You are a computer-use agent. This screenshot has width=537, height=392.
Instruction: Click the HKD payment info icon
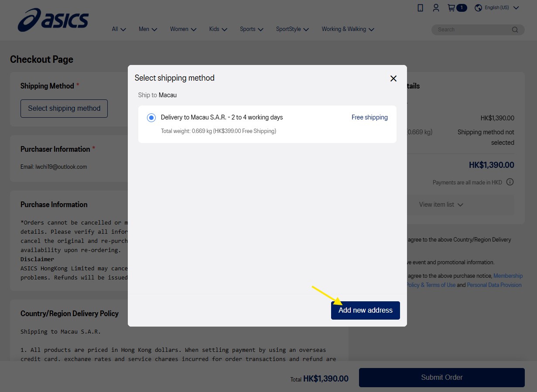pos(510,182)
